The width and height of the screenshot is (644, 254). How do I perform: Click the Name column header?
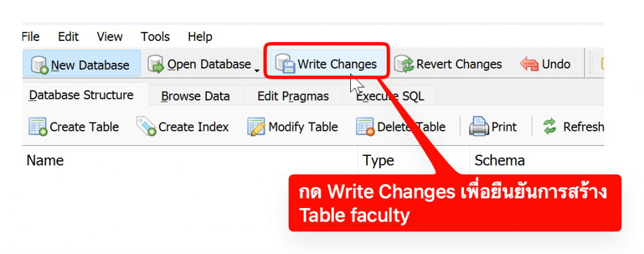45,160
